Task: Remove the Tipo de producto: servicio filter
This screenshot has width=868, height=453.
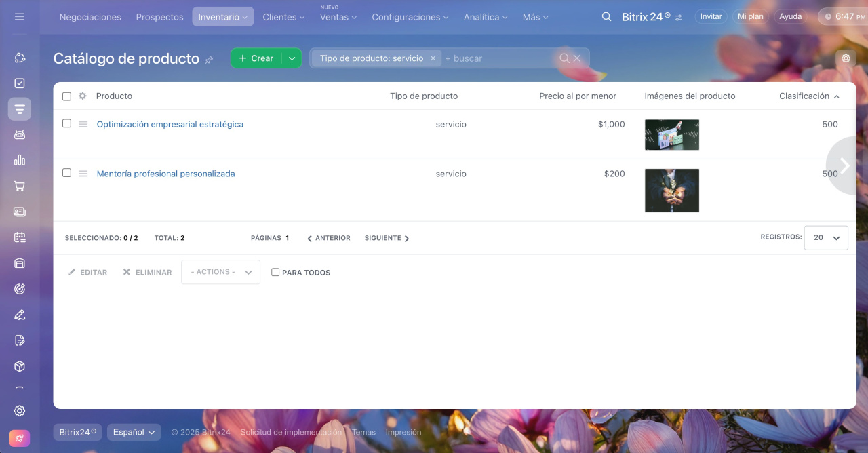Action: click(433, 58)
